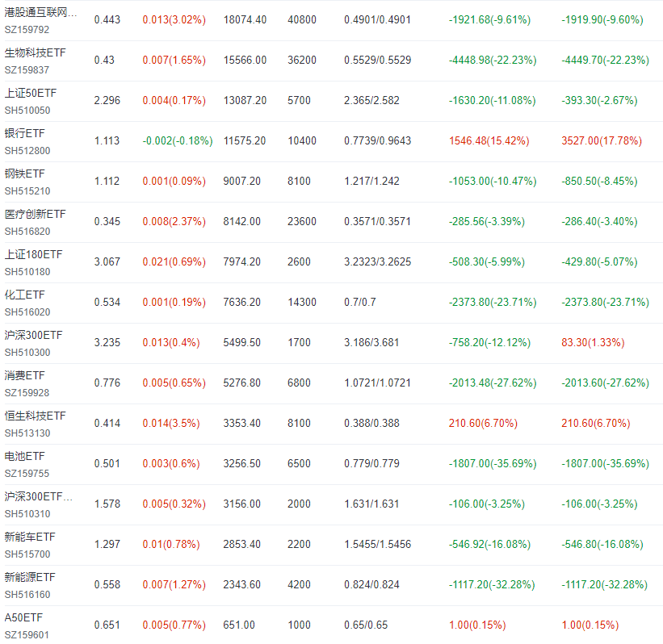This screenshot has width=663, height=644.
Task: Open the 上证50ETF fund name
Action: [x=31, y=93]
